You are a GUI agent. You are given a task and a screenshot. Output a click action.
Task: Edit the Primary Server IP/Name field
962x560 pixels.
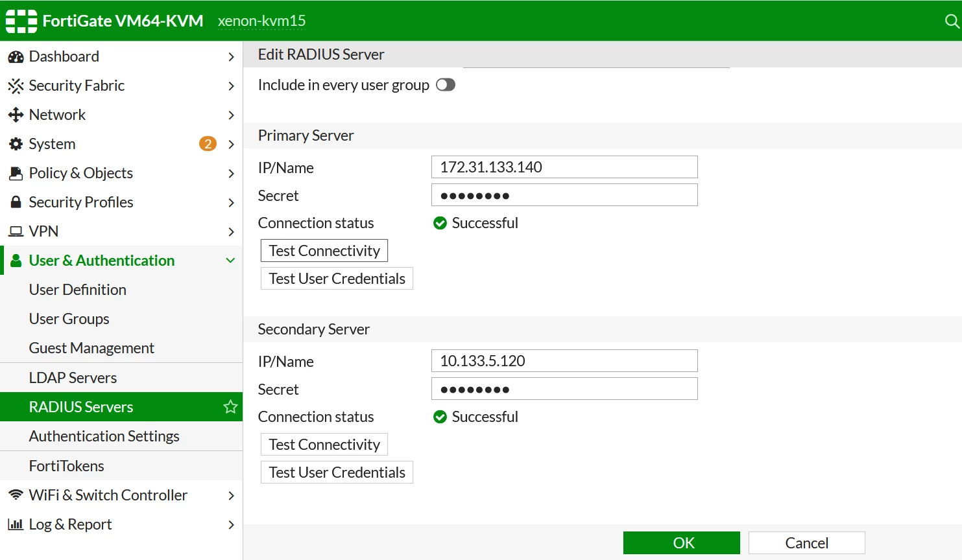tap(564, 167)
